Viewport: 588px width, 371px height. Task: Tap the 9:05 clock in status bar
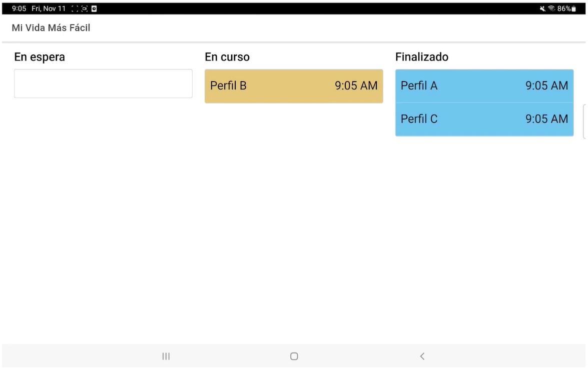pyautogui.click(x=19, y=8)
